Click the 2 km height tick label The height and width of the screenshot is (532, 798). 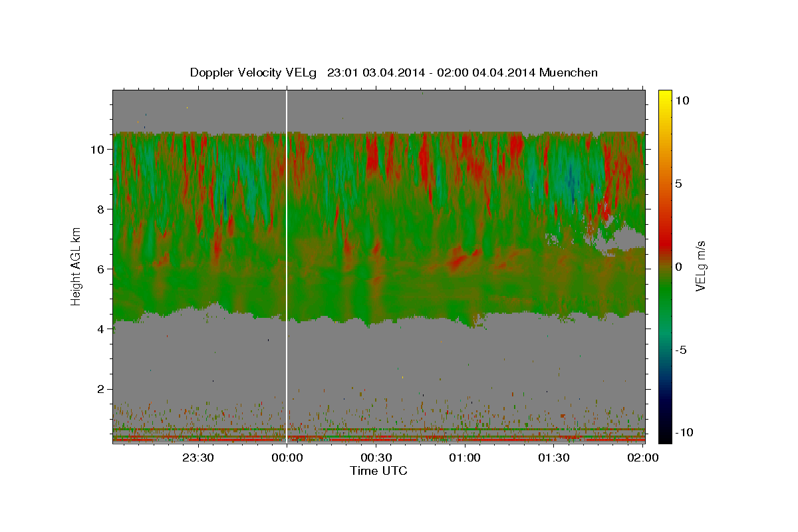(x=101, y=388)
